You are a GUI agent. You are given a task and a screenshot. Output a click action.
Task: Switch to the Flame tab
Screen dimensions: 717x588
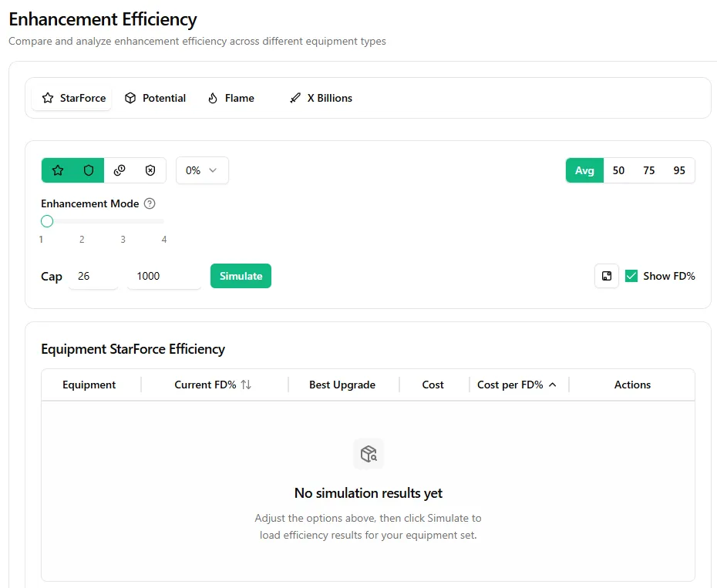pyautogui.click(x=231, y=98)
